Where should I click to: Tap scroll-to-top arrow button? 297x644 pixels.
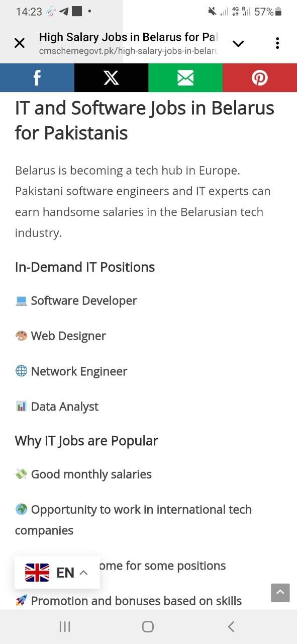(x=280, y=593)
